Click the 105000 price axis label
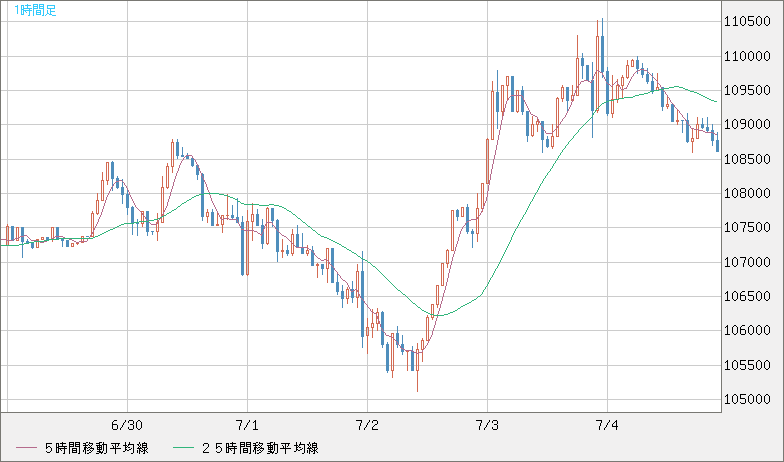 pos(747,400)
